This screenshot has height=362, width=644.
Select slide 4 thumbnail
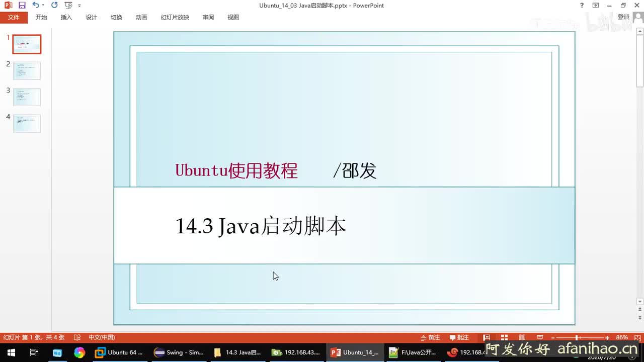tap(27, 123)
